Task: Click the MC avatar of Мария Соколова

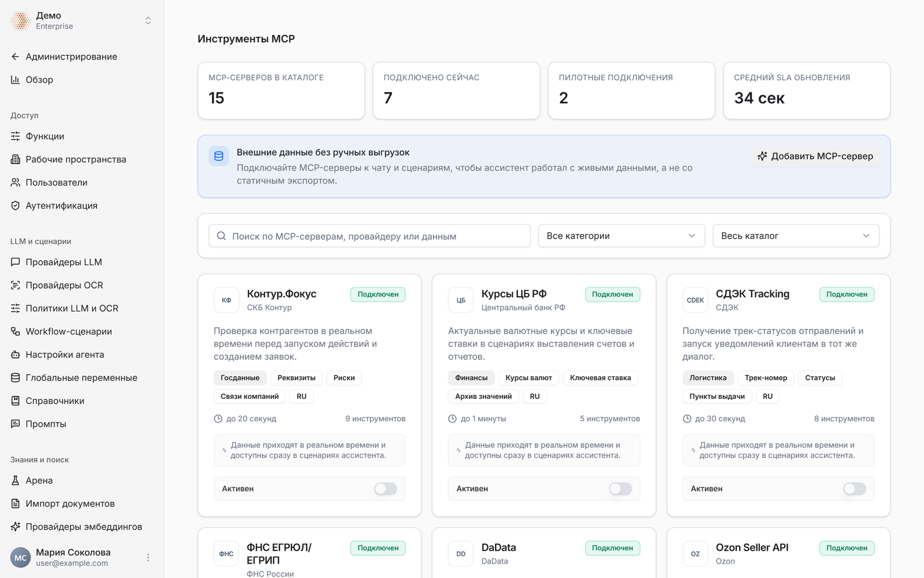Action: point(21,558)
